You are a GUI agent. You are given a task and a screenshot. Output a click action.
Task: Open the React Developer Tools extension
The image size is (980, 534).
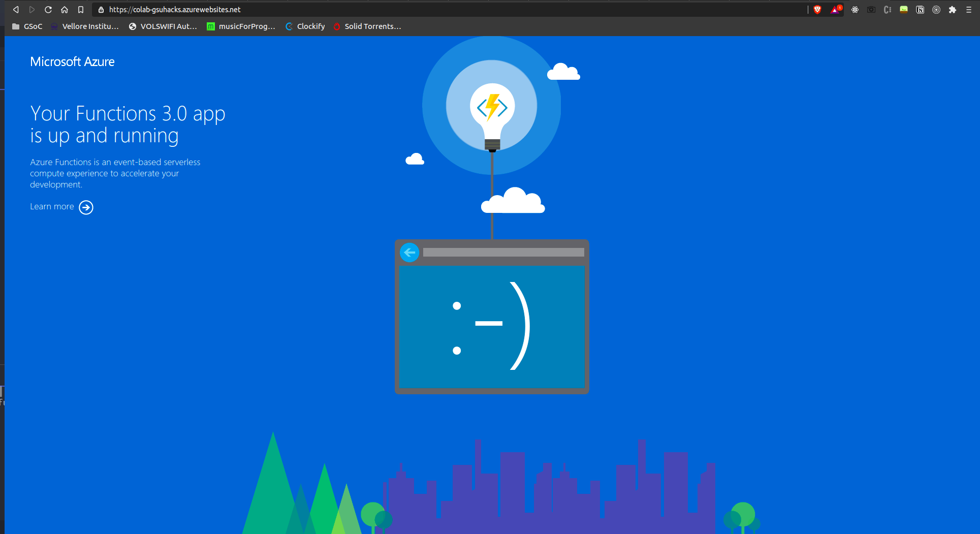point(855,10)
